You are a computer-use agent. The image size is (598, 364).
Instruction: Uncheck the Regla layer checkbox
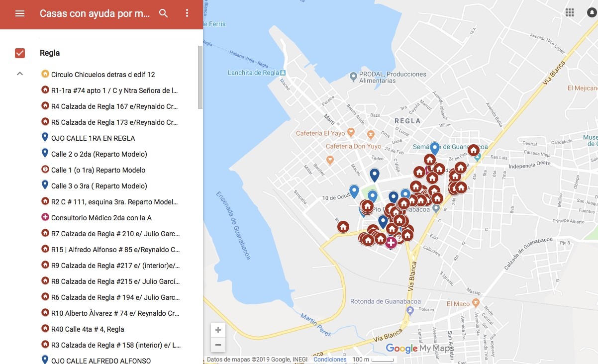[x=20, y=53]
